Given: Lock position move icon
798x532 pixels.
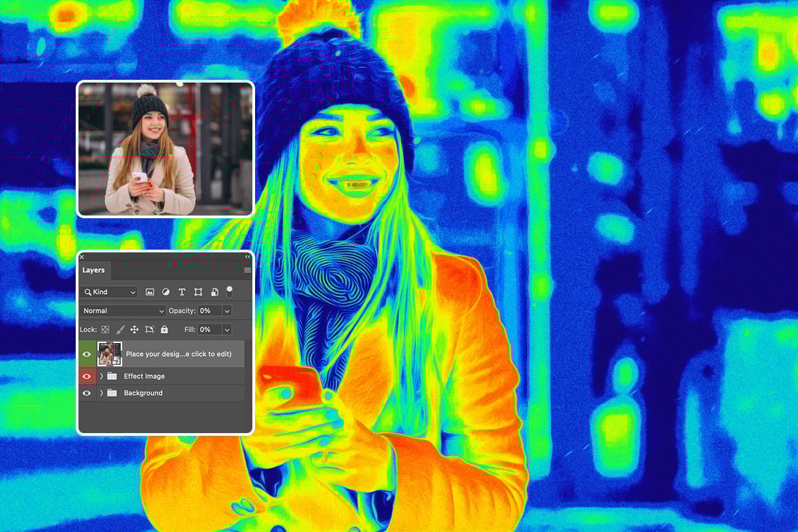Looking at the screenshot, I should pos(134,330).
